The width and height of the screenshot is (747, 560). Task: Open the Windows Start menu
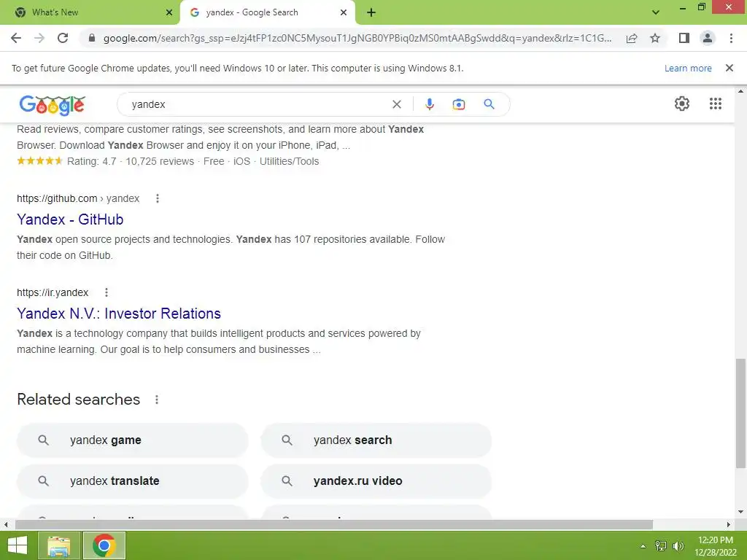(18, 545)
